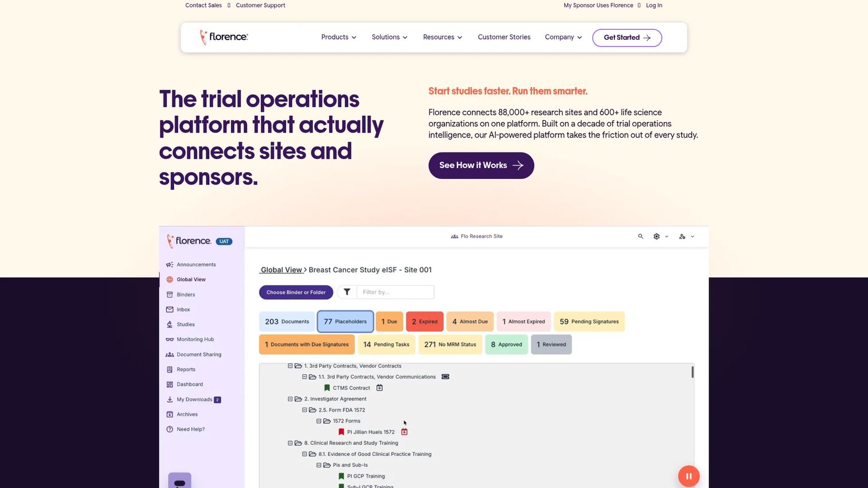Pause the demo video with the orange button
The image size is (868, 488).
coord(689,476)
